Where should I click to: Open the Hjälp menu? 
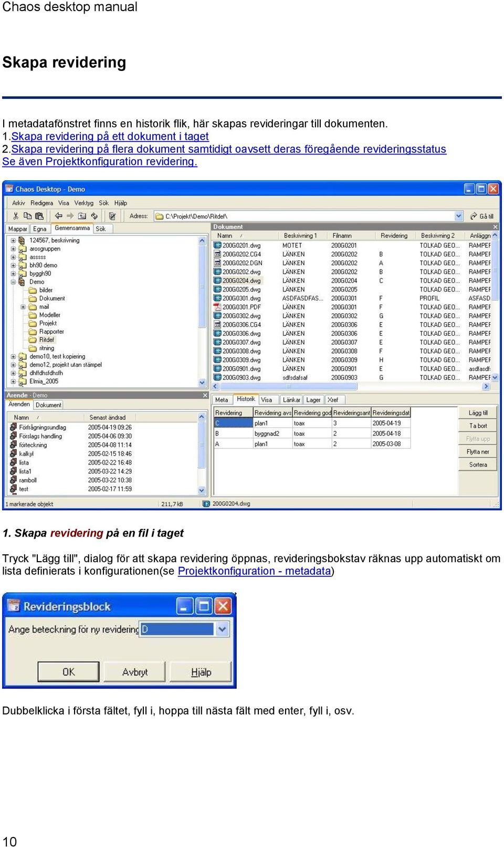(121, 203)
